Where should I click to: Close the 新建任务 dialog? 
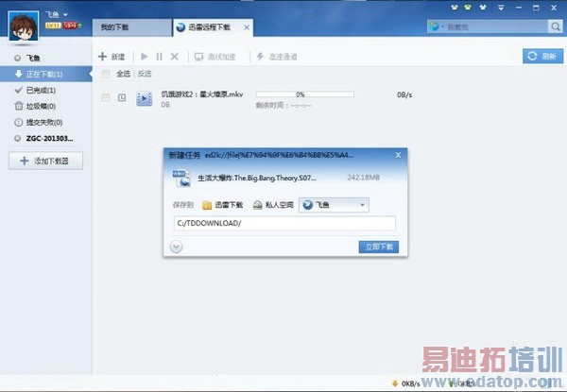click(x=398, y=155)
